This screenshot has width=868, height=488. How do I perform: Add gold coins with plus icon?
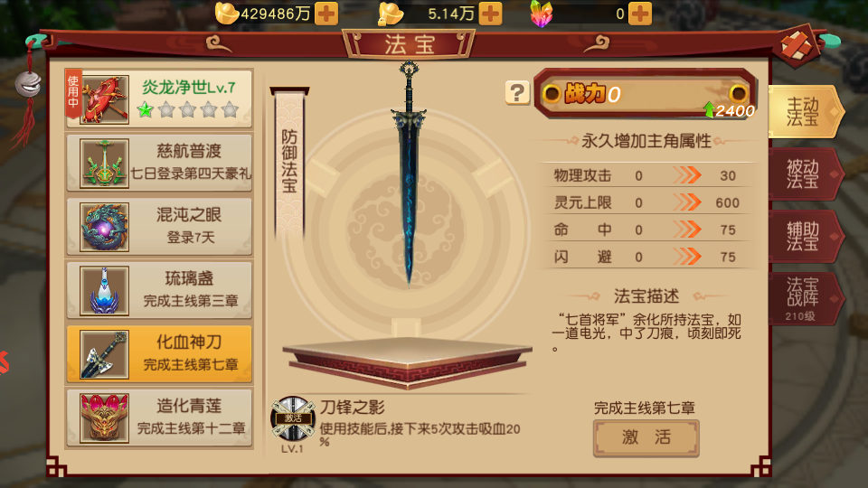tap(326, 14)
